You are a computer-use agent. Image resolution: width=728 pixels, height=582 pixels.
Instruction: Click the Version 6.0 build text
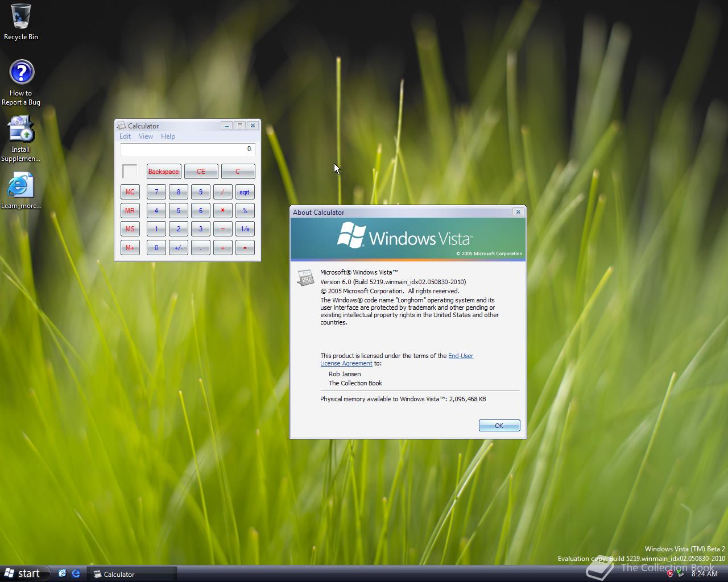(393, 282)
